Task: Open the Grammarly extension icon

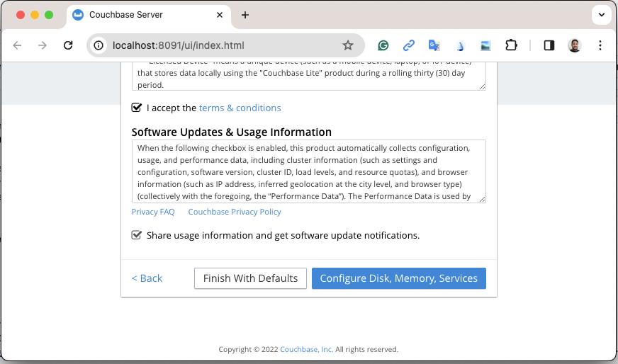Action: pyautogui.click(x=383, y=46)
